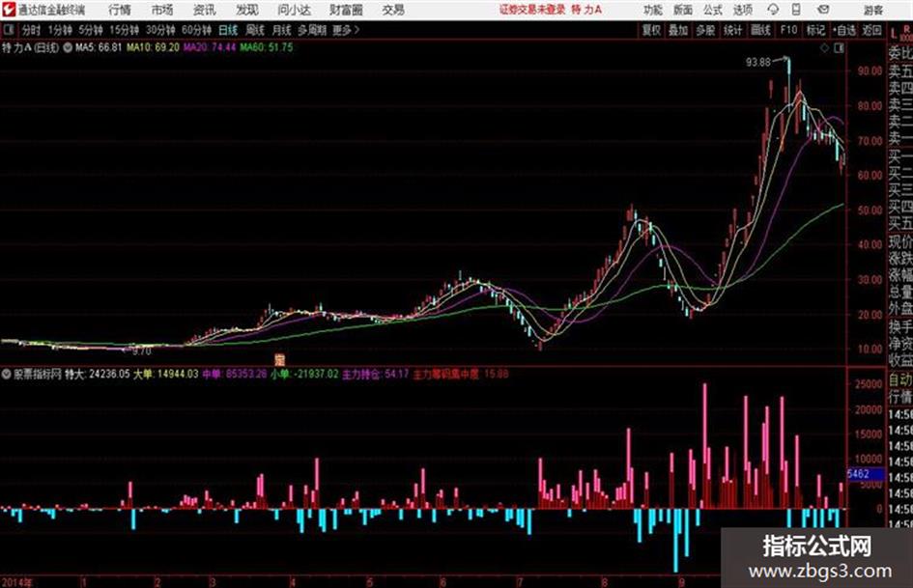This screenshot has width=913, height=588.
Task: Click the 叠加 overlay button
Action: [678, 30]
